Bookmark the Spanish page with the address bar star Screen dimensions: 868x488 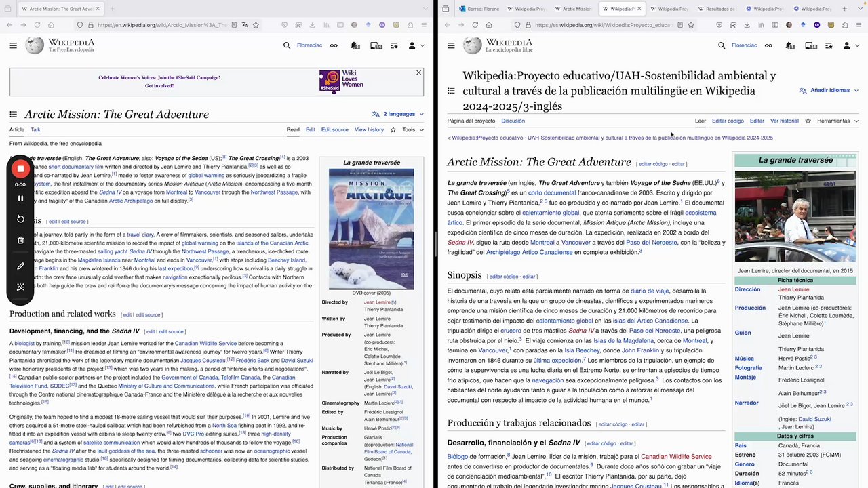coord(691,25)
